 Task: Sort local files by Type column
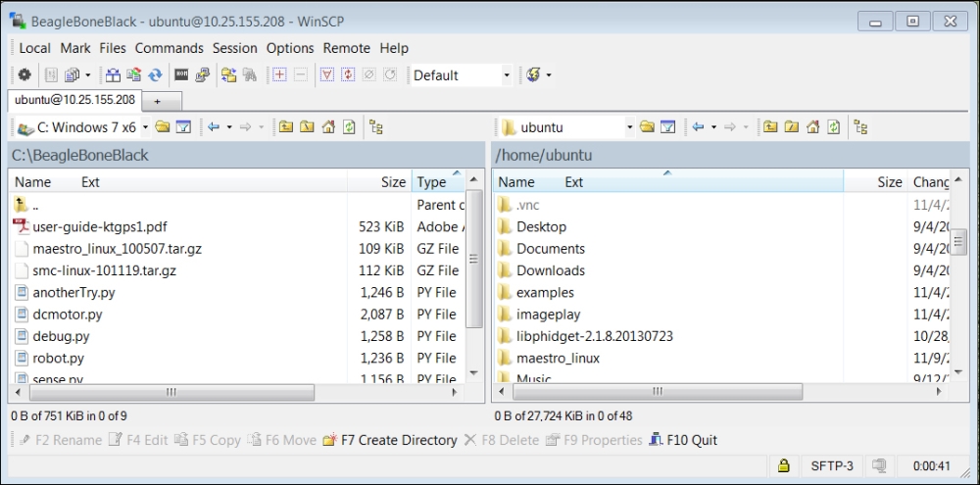[x=438, y=182]
